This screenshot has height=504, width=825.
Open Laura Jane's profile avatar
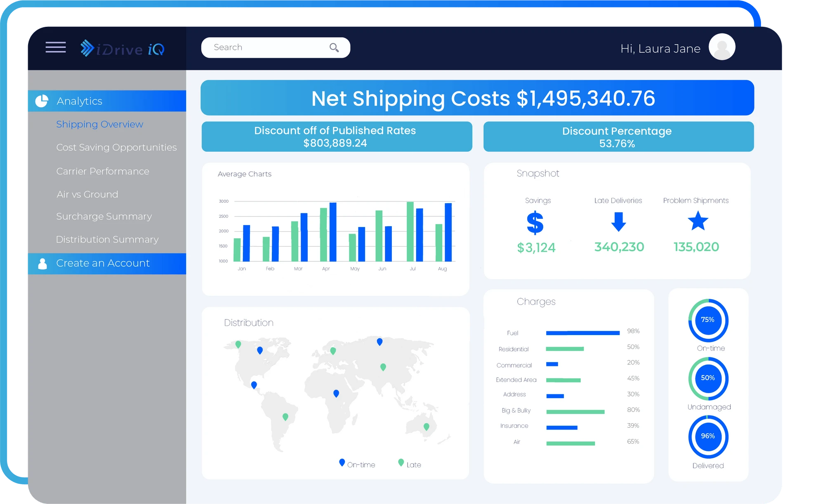tap(722, 47)
